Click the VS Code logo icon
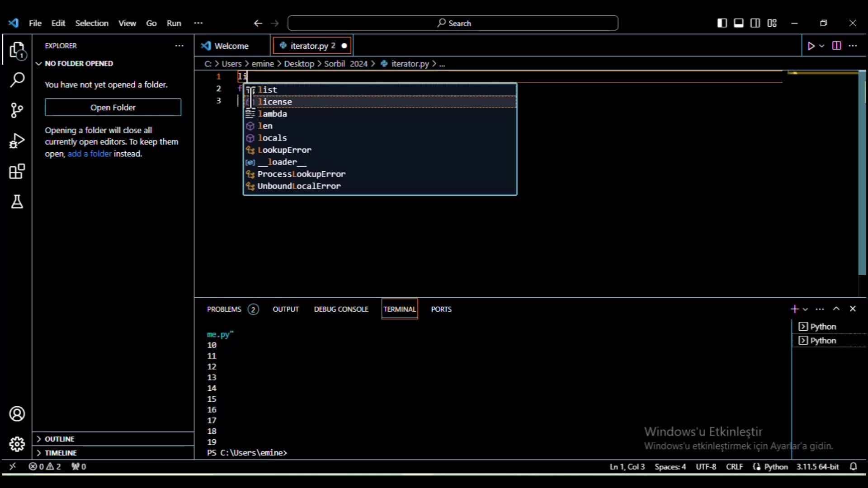 [14, 23]
